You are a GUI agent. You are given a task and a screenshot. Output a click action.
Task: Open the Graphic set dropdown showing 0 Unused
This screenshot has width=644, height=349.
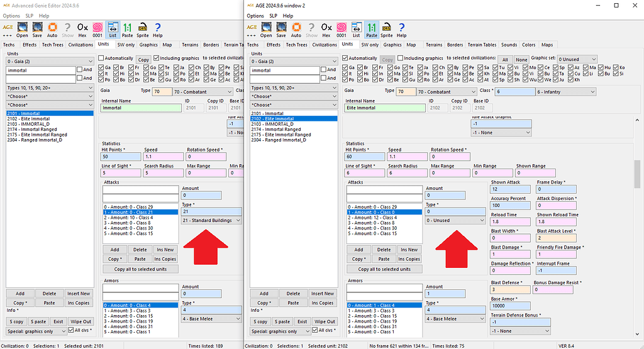[x=577, y=59]
